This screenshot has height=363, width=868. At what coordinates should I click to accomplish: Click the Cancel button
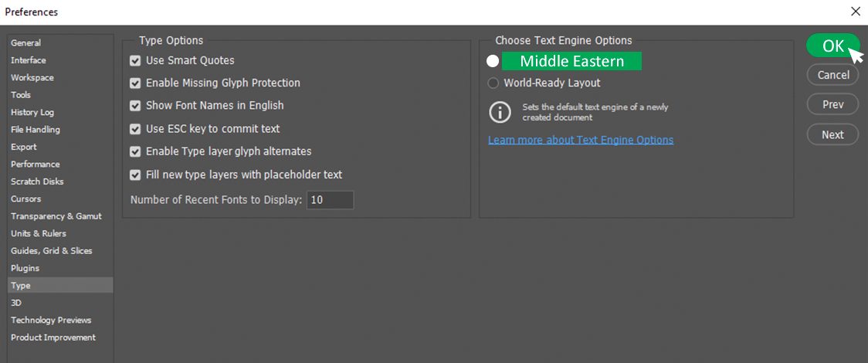click(833, 75)
